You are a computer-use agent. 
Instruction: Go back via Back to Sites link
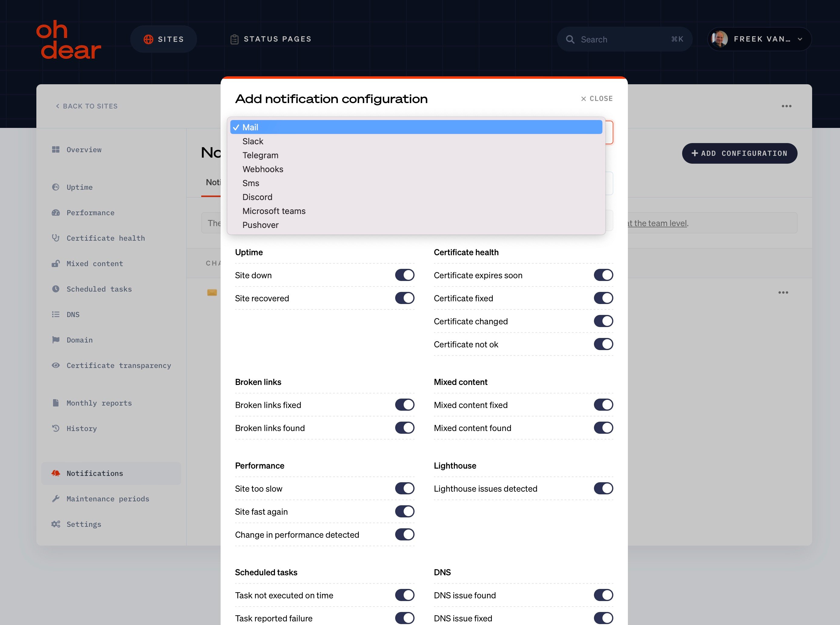(87, 106)
